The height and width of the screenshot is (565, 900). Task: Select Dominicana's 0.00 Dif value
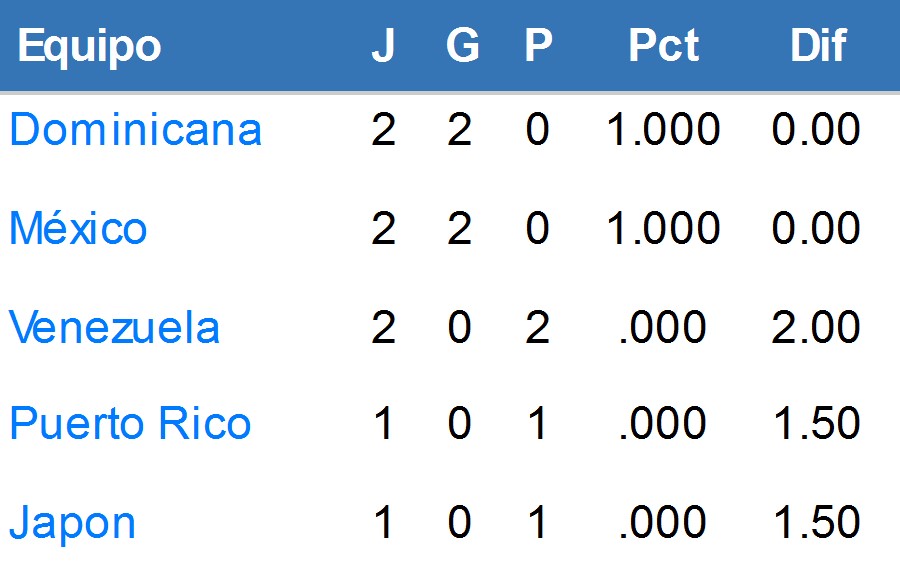816,129
